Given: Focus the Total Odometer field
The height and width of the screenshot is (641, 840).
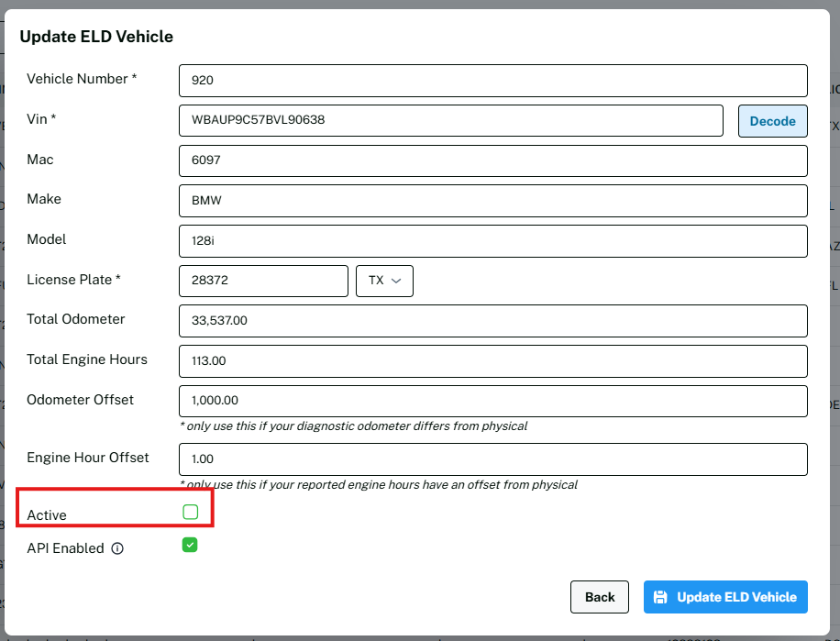Looking at the screenshot, I should tap(492, 321).
